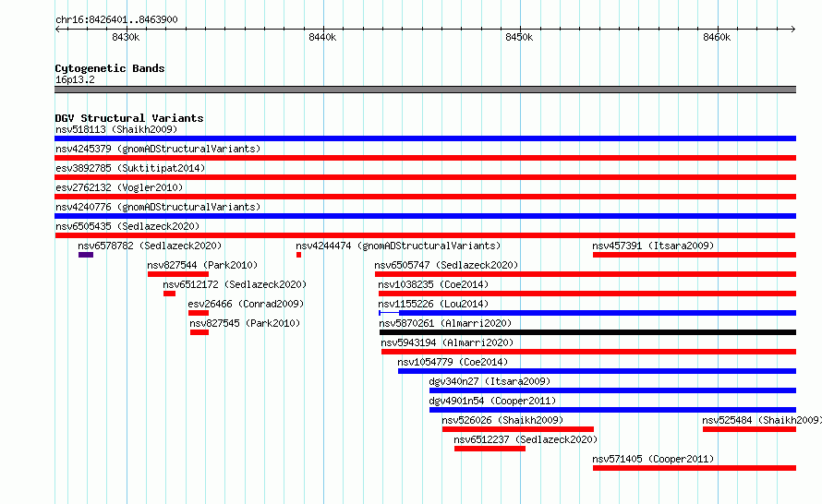The image size is (822, 504).
Task: Click the 8460k ruler label
Action: (x=717, y=37)
